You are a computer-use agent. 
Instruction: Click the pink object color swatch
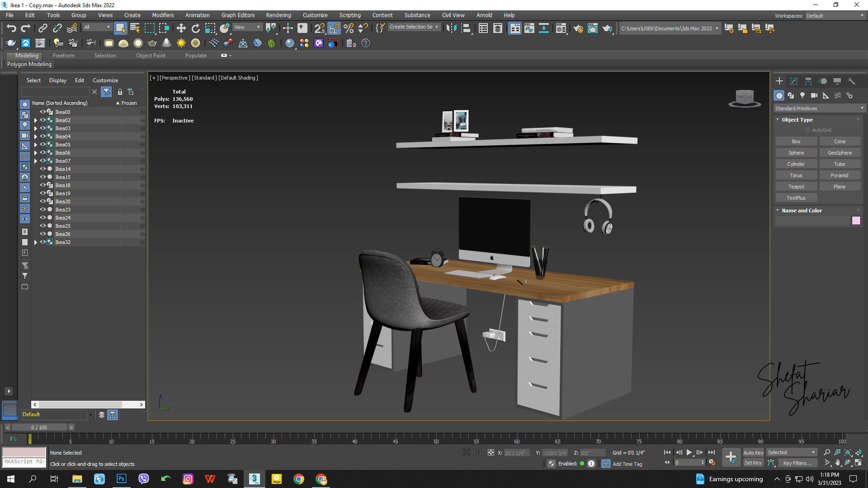856,221
